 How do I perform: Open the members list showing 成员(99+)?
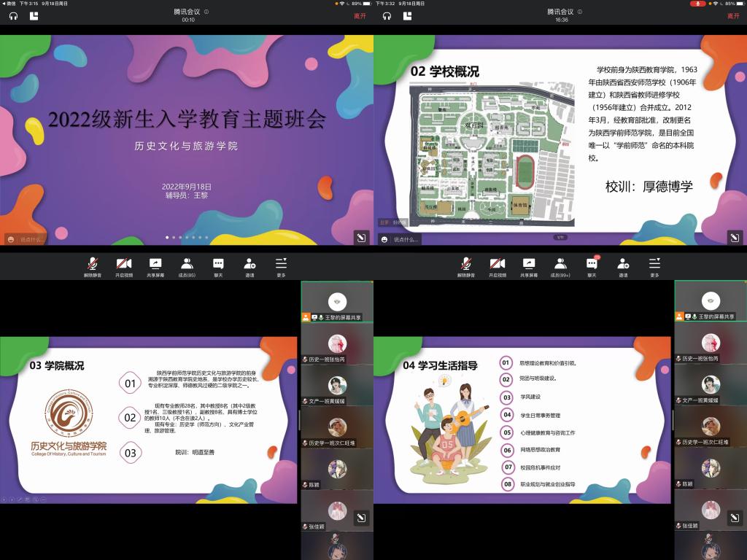[560, 266]
